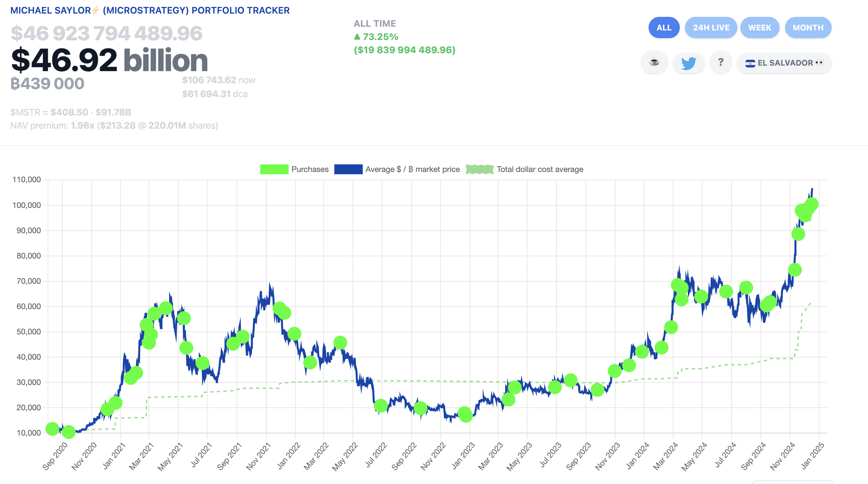This screenshot has width=868, height=484.
Task: Toggle Total dollar cost average legend
Action: 479,169
